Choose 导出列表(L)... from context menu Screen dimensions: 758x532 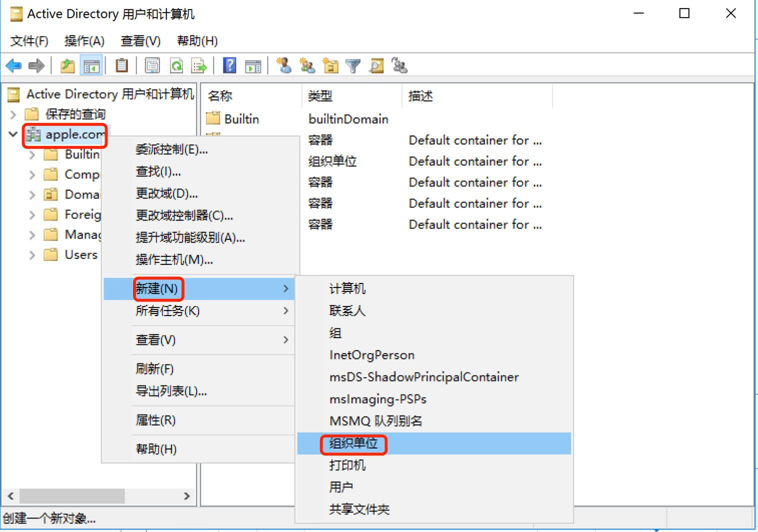(x=199, y=391)
